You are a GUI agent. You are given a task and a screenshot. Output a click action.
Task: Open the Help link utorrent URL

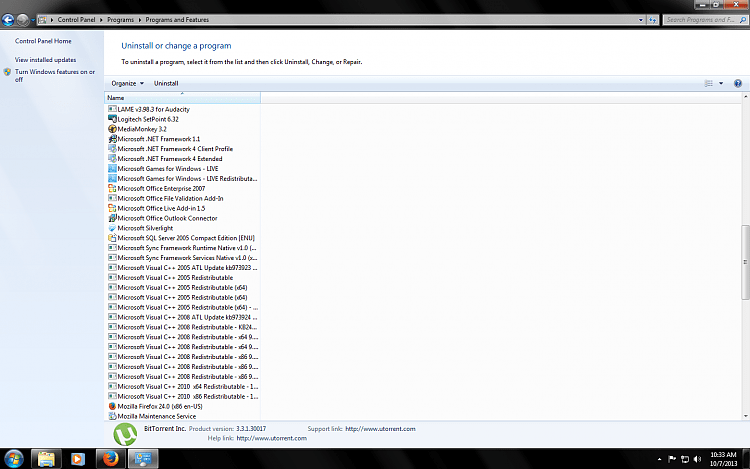coord(272,438)
